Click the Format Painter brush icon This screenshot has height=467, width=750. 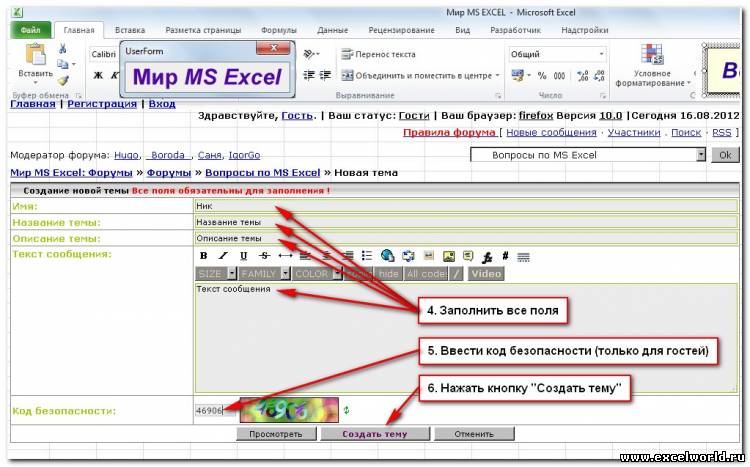63,79
